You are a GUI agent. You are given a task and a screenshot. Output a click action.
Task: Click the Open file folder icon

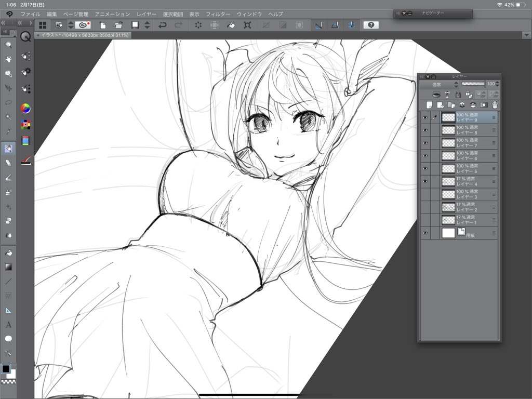click(x=118, y=25)
